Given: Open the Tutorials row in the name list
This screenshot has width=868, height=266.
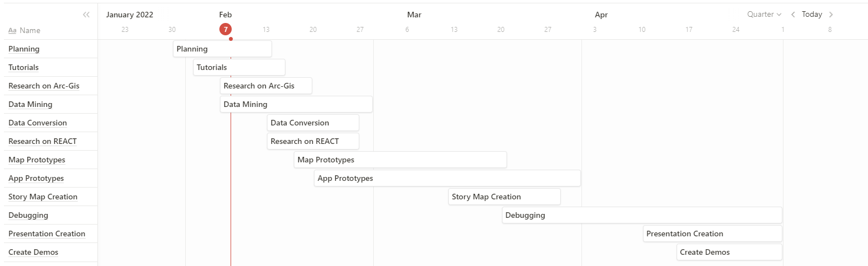Looking at the screenshot, I should pyautogui.click(x=24, y=67).
